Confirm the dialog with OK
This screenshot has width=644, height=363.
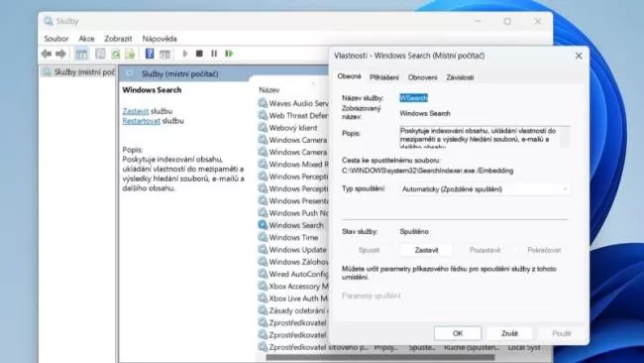click(x=458, y=333)
